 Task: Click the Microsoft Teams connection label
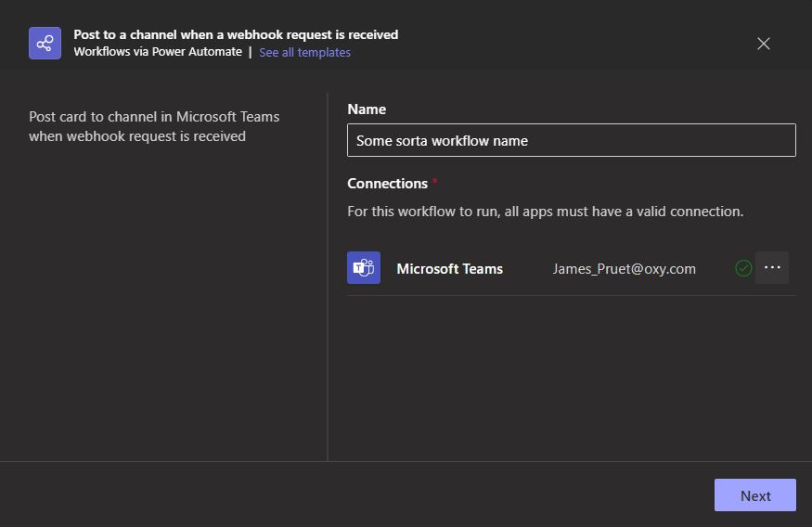pos(449,269)
